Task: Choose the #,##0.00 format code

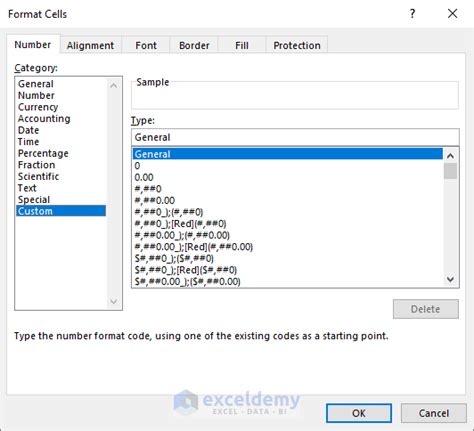Action: (288, 200)
